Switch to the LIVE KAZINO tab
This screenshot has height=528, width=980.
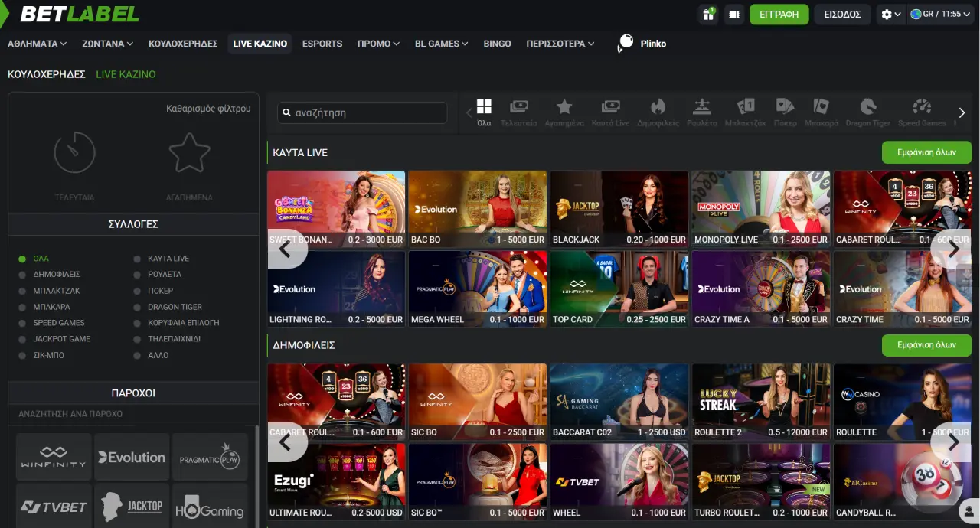point(260,44)
